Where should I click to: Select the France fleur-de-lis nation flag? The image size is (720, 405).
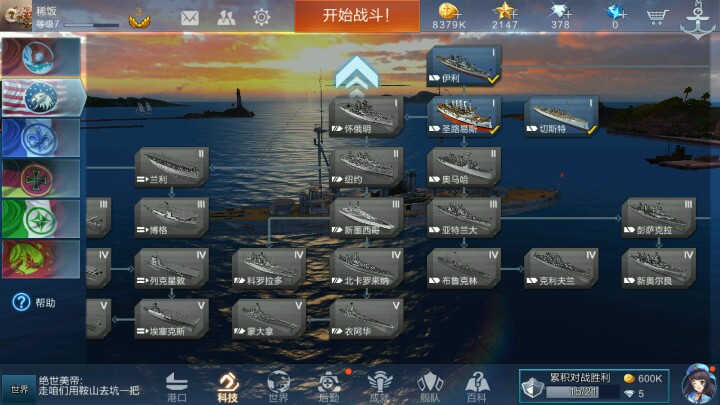click(41, 138)
